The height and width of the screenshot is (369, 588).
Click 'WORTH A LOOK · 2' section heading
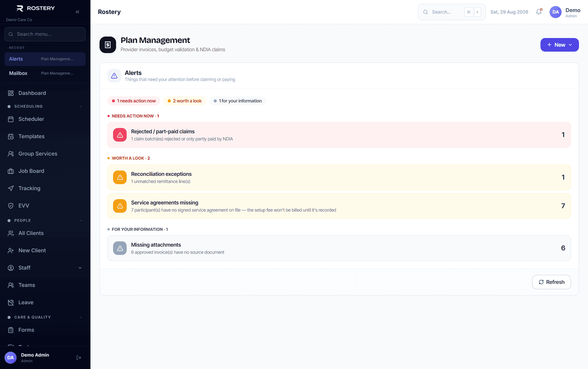(x=131, y=158)
